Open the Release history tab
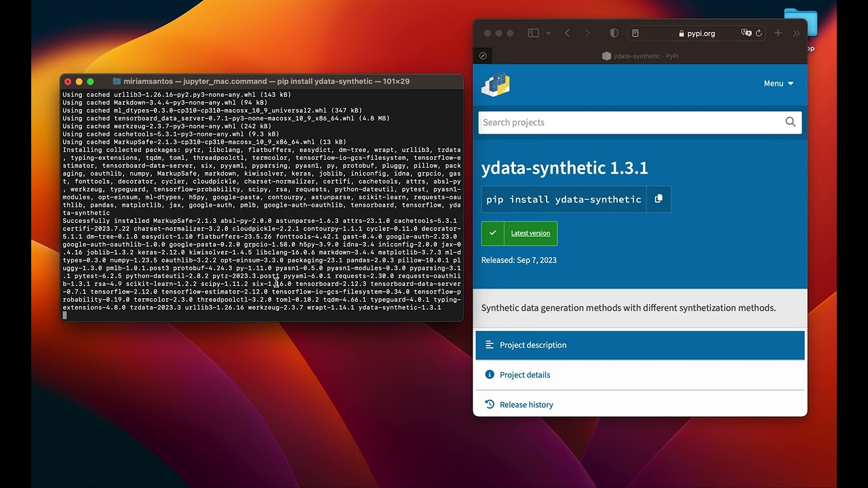868x488 pixels. (640, 405)
